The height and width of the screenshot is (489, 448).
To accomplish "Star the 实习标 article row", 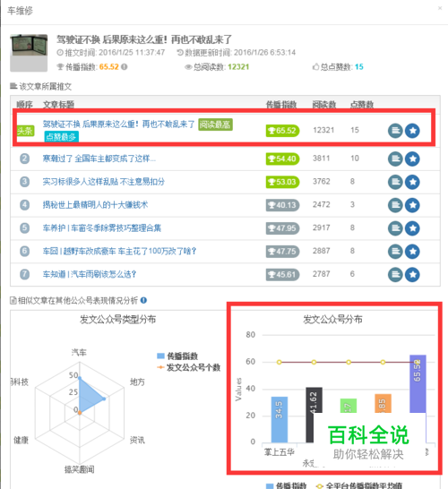I will pos(412,182).
